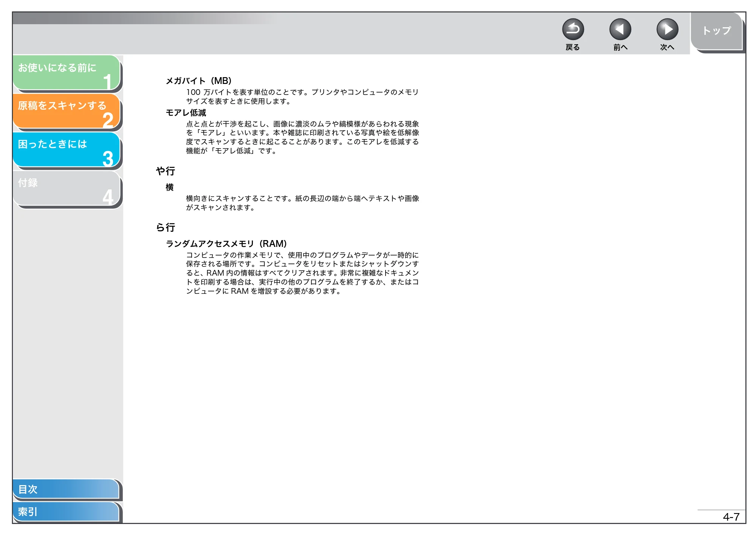Screen dimensions: 756x535
Task: Click the モアレ低減 glossary heading
Action: pos(186,113)
